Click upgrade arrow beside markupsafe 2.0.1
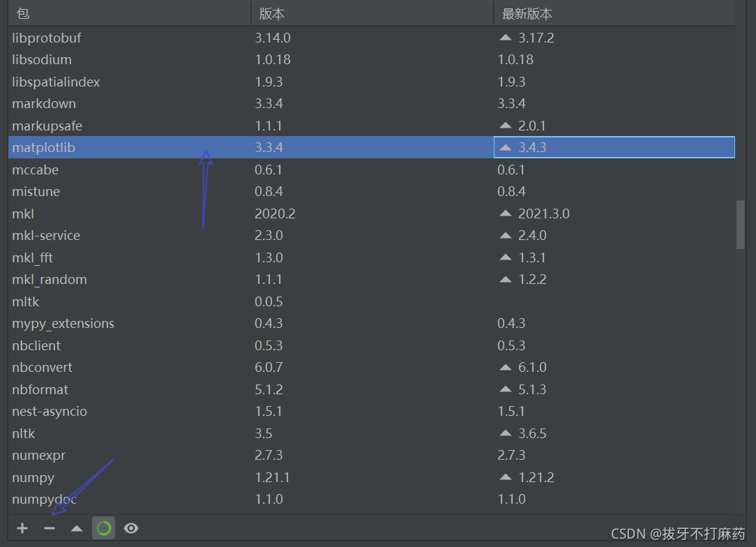 505,126
